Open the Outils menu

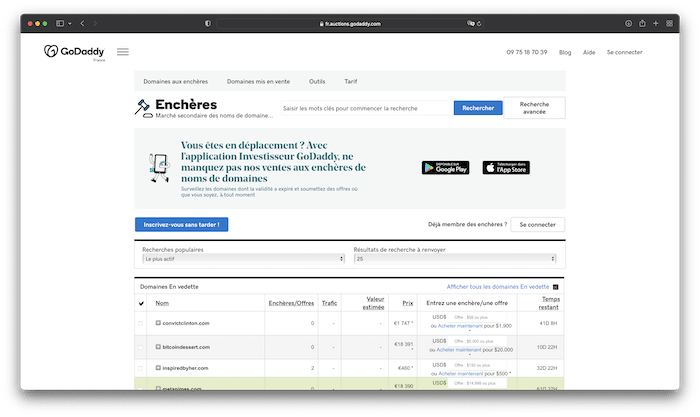point(317,81)
